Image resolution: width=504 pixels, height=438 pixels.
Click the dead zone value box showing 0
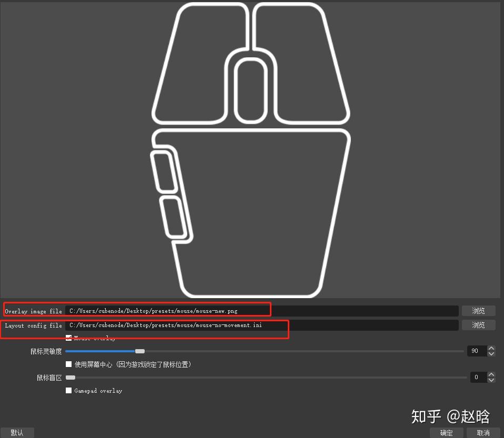coord(476,377)
